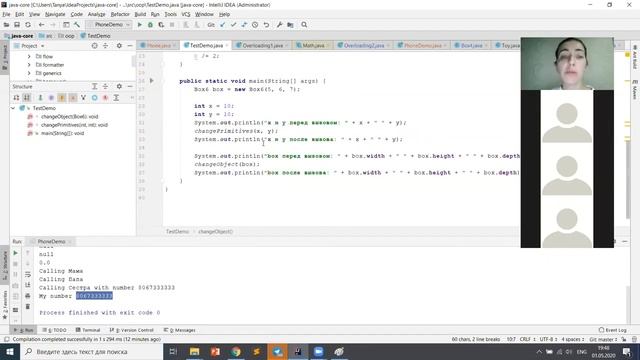Toggle Sort Alphabetically in Structure toolbar

pos(27,98)
